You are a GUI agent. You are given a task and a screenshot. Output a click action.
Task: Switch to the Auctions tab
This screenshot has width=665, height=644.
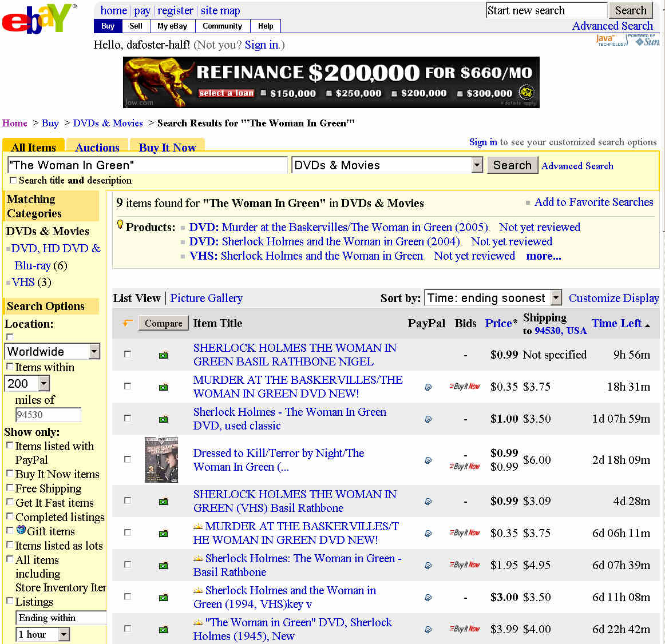click(97, 146)
